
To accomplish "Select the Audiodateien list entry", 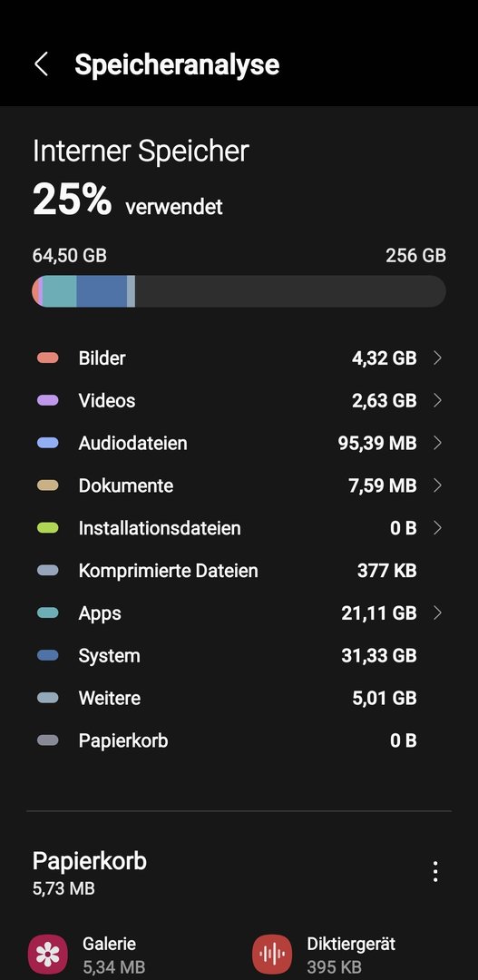I will point(239,443).
